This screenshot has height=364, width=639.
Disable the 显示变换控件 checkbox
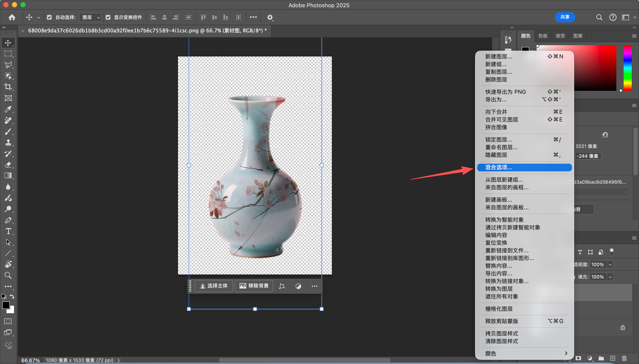(108, 17)
